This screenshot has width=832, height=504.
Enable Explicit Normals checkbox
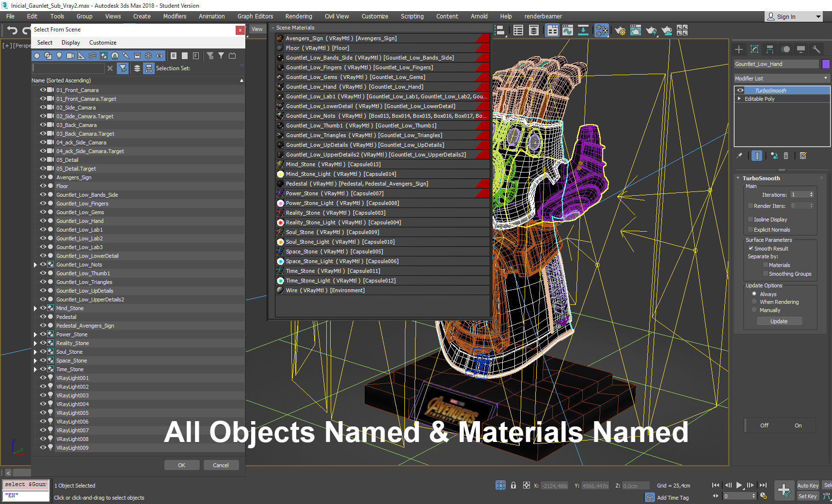[x=751, y=229]
